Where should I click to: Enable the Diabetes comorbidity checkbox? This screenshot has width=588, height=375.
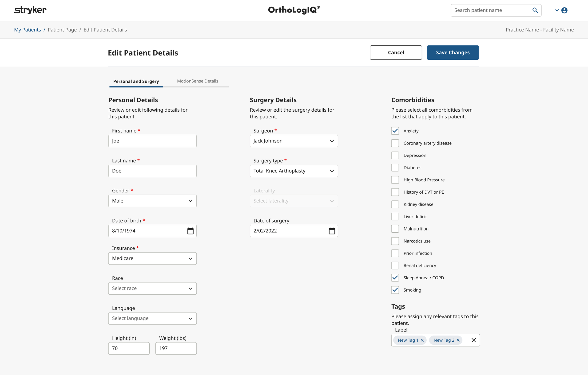click(395, 167)
